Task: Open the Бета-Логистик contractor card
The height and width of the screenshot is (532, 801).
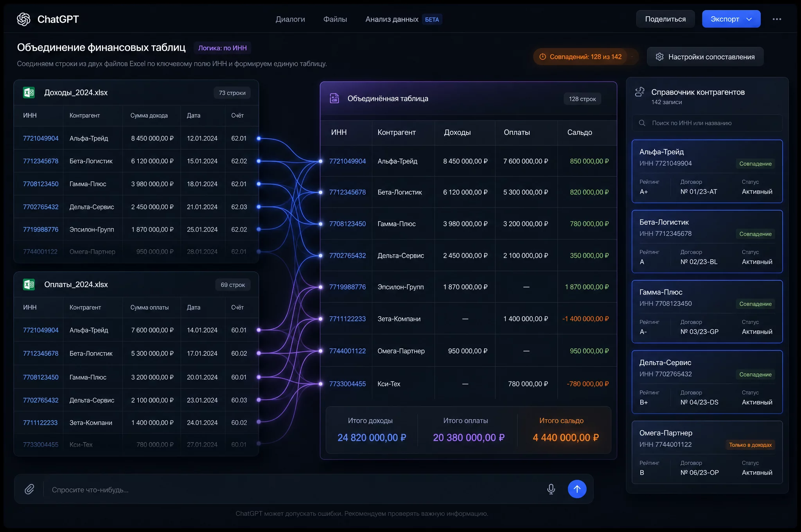Action: pyautogui.click(x=707, y=242)
